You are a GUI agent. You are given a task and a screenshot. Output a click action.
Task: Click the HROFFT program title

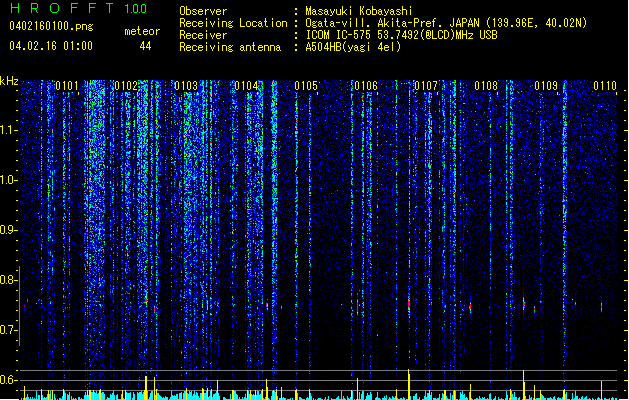tap(62, 8)
